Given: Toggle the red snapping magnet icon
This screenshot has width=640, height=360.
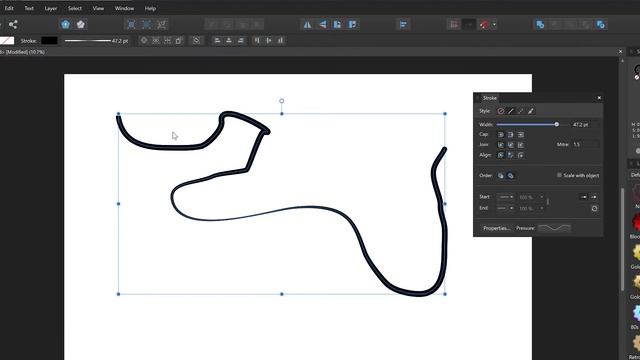Looking at the screenshot, I should (x=484, y=24).
